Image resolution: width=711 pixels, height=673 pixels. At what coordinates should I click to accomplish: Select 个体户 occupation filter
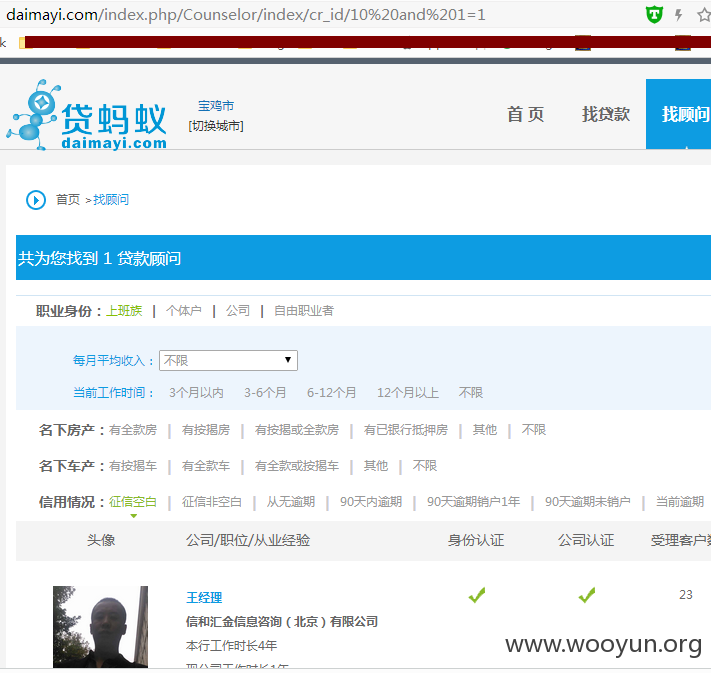click(184, 311)
